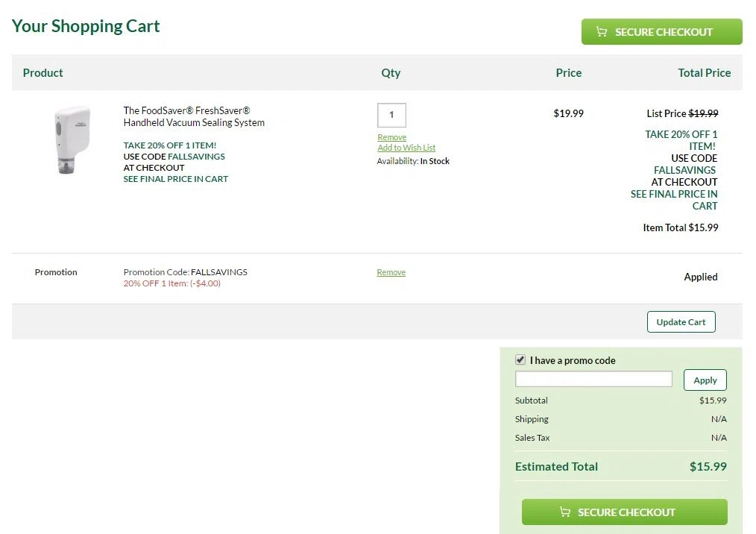Click the 'Total Price' column header
Screen dimensions: 756x534
click(x=705, y=73)
